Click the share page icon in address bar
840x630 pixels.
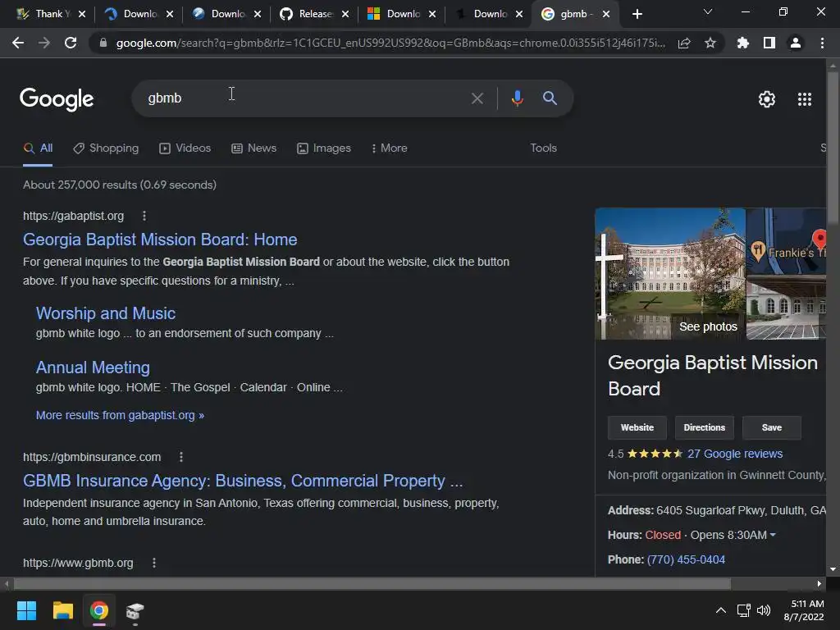(x=684, y=43)
